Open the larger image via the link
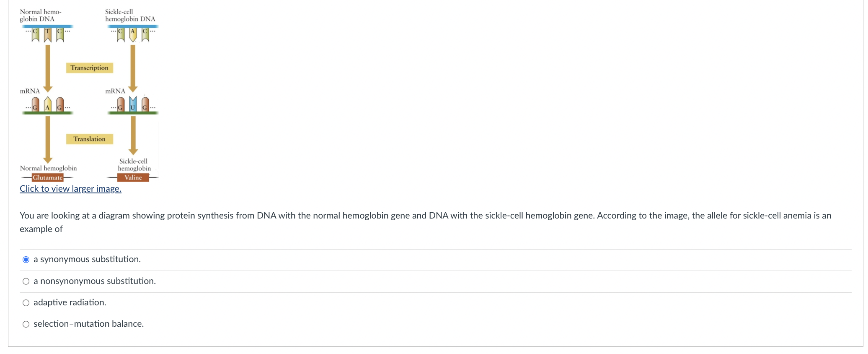Image resolution: width=868 pixels, height=354 pixels. click(x=70, y=189)
